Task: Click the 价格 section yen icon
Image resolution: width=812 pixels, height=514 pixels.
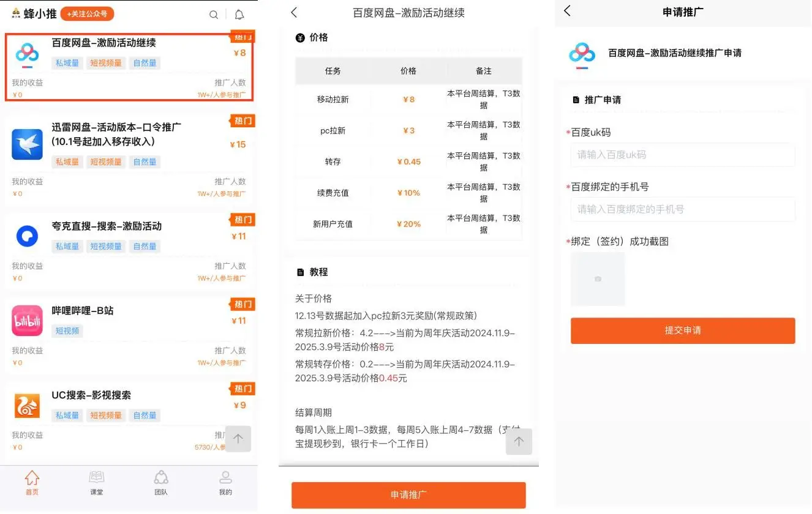Action: (x=300, y=38)
